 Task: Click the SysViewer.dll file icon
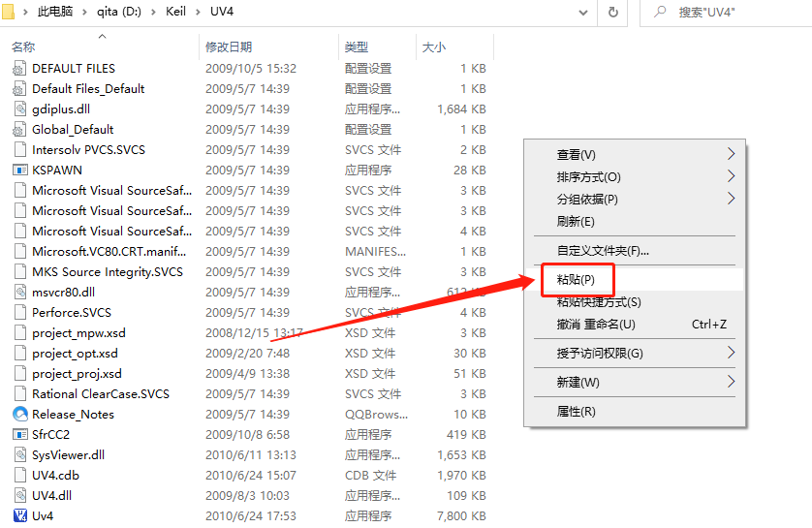[19, 455]
